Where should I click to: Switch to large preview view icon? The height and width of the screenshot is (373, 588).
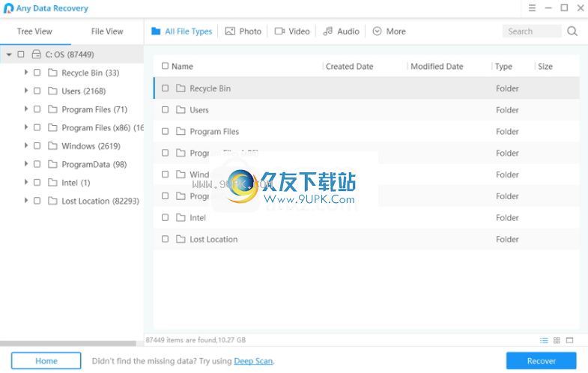[x=569, y=340]
